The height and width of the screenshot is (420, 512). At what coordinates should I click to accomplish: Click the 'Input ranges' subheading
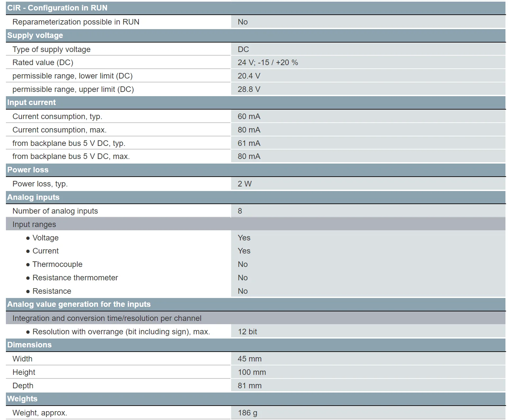[34, 224]
